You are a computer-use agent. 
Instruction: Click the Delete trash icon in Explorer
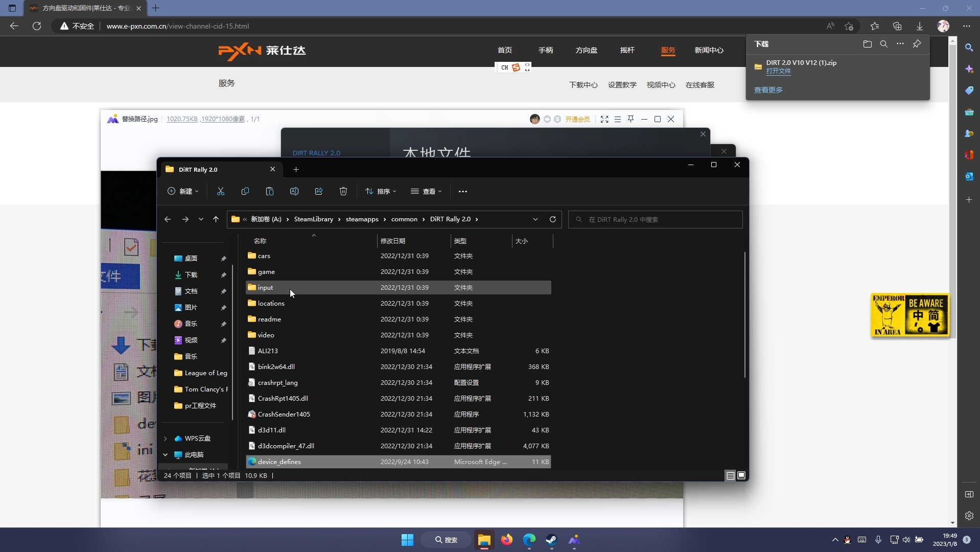point(343,191)
